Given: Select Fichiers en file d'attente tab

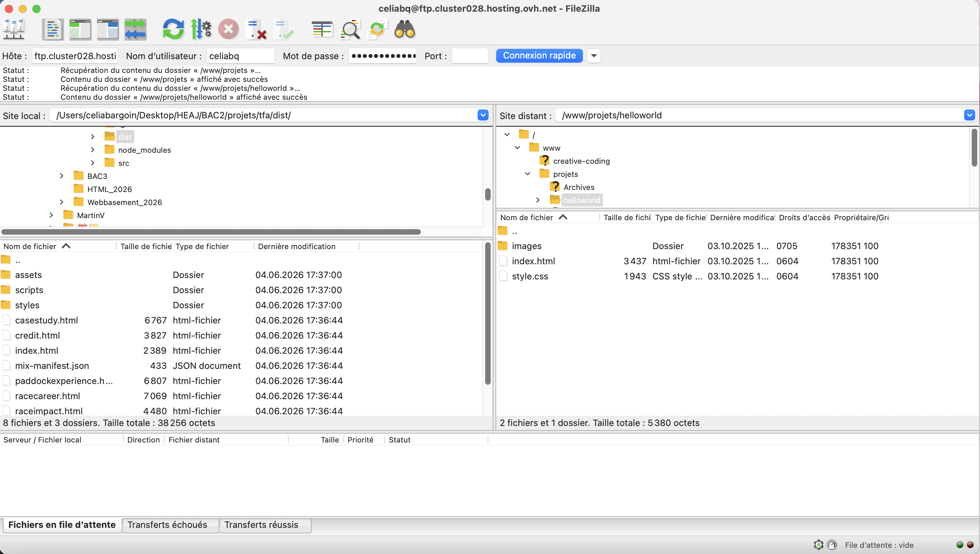Looking at the screenshot, I should pyautogui.click(x=62, y=525).
